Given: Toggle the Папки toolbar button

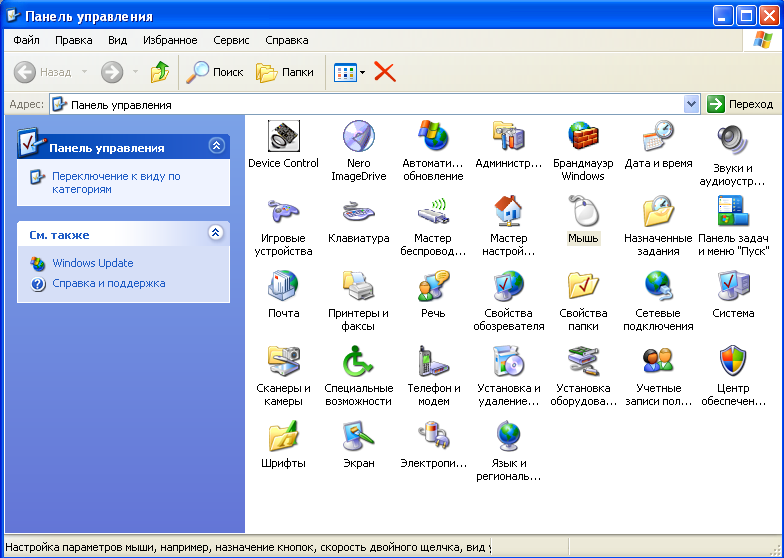Looking at the screenshot, I should (x=285, y=72).
